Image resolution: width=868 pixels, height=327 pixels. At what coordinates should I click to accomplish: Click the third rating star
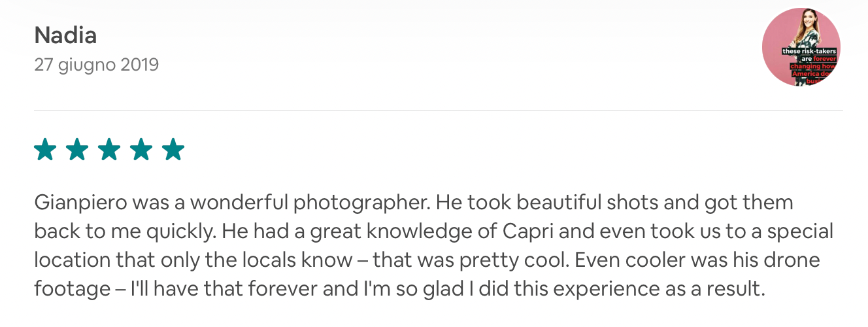[x=109, y=150]
